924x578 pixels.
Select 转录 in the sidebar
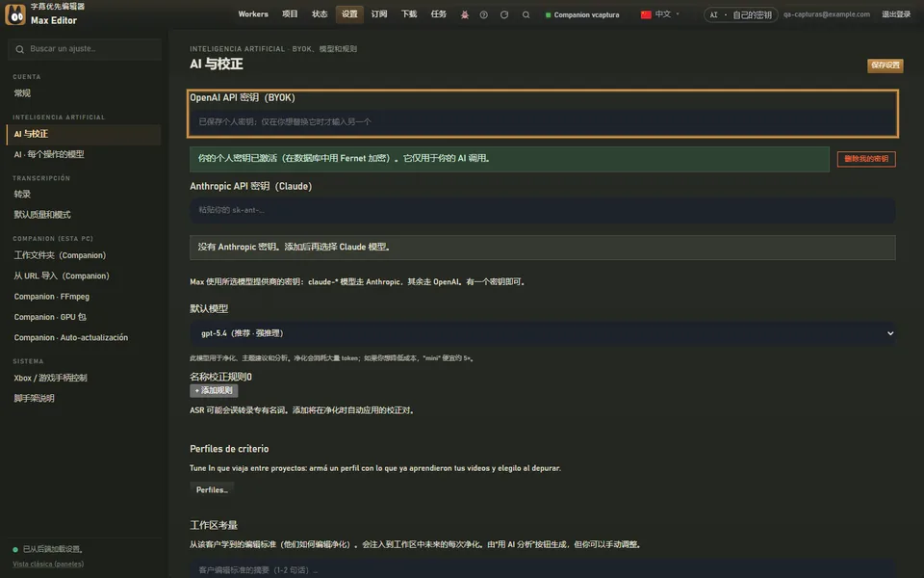(x=84, y=194)
